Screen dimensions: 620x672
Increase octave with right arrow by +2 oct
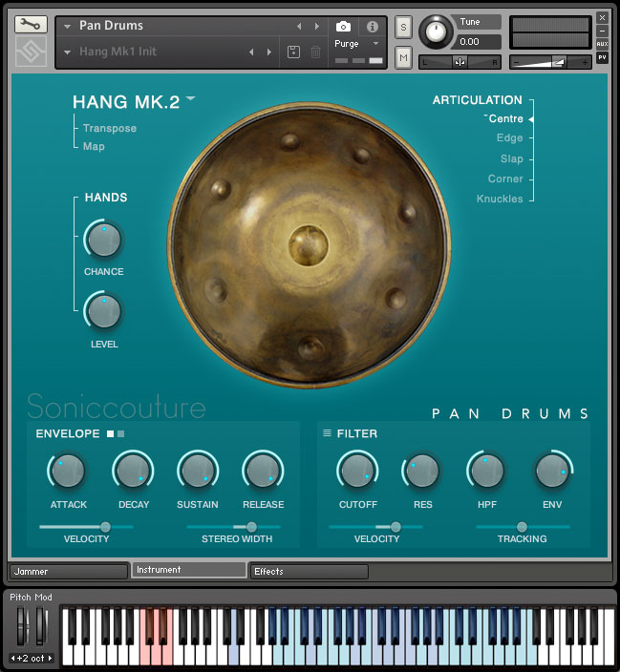tap(50, 658)
